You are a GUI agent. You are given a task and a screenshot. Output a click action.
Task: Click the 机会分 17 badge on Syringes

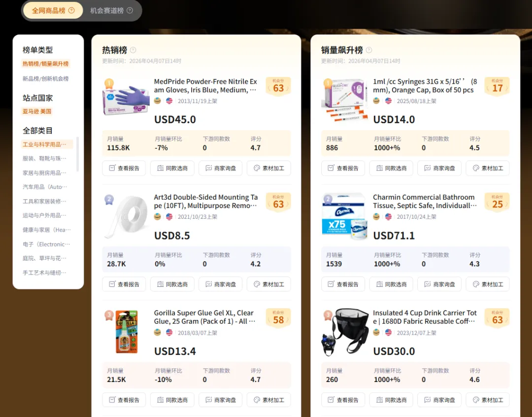point(497,87)
